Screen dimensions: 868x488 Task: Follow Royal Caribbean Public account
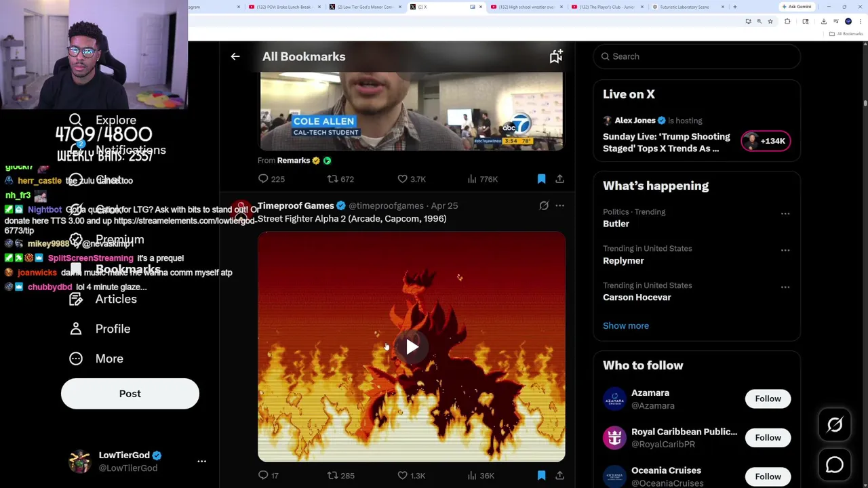point(768,438)
